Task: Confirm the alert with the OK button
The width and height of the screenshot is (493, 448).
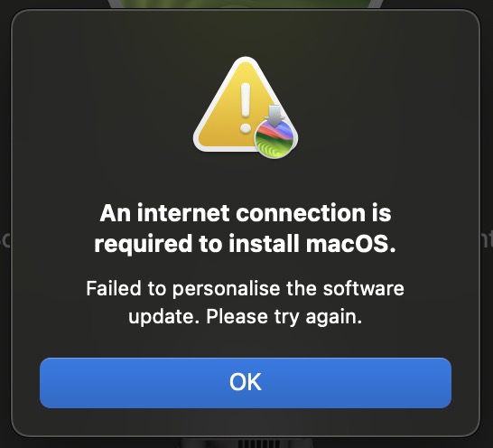Action: tap(246, 383)
